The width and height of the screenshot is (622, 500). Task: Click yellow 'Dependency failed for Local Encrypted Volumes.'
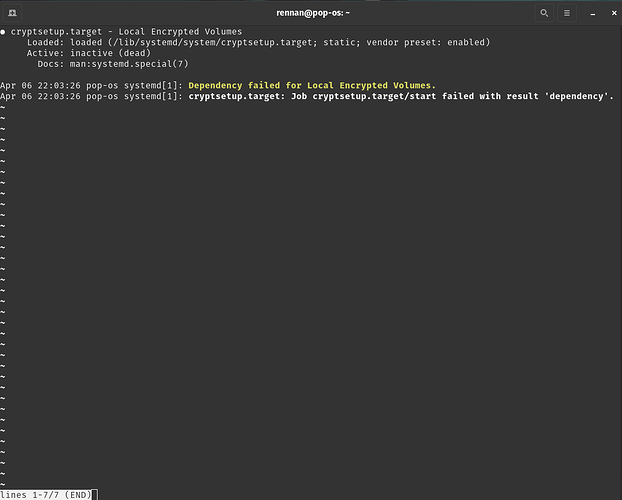[312, 85]
